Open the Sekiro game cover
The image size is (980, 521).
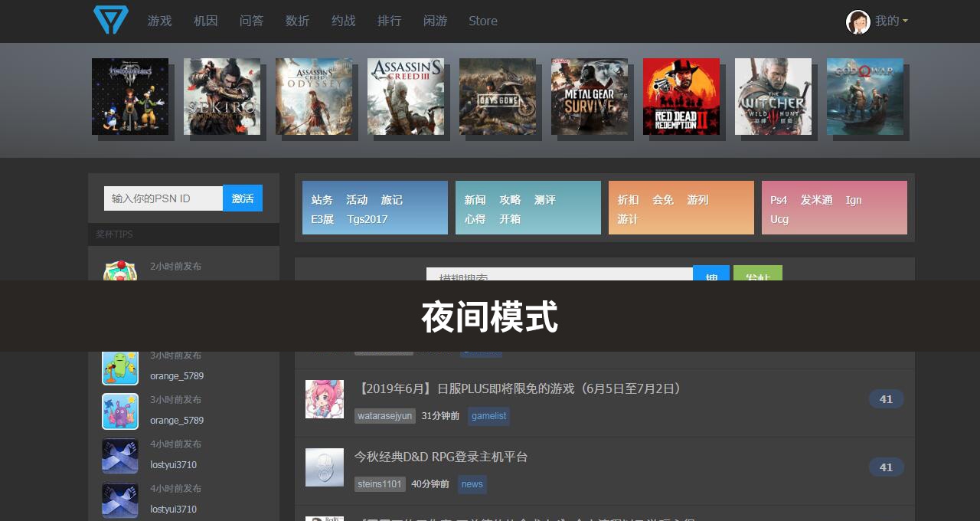coord(222,97)
